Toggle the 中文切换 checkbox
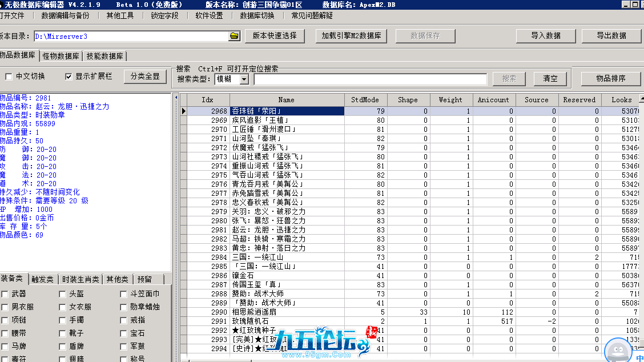The image size is (644, 362). pyautogui.click(x=9, y=77)
